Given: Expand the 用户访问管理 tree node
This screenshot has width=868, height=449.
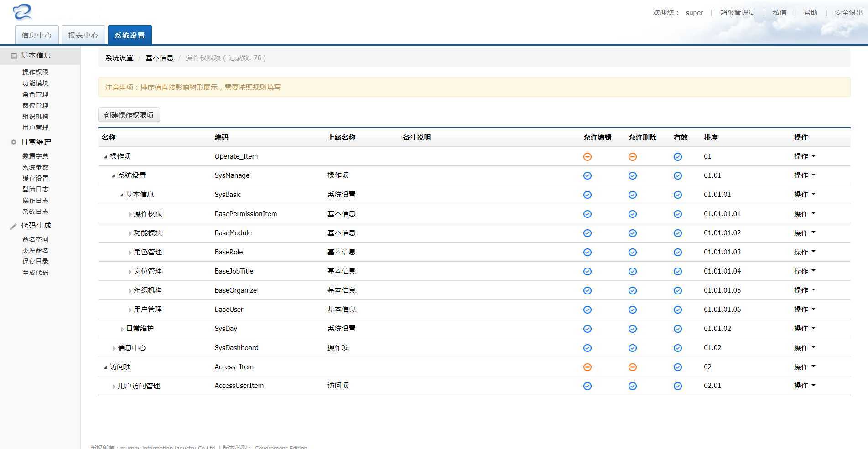Looking at the screenshot, I should (114, 387).
